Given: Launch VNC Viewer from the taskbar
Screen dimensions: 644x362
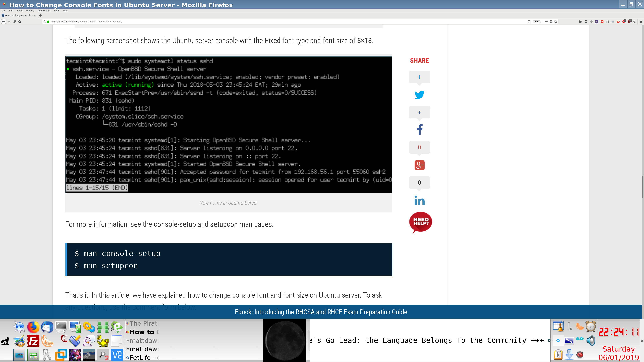Looking at the screenshot, I should click(117, 355).
